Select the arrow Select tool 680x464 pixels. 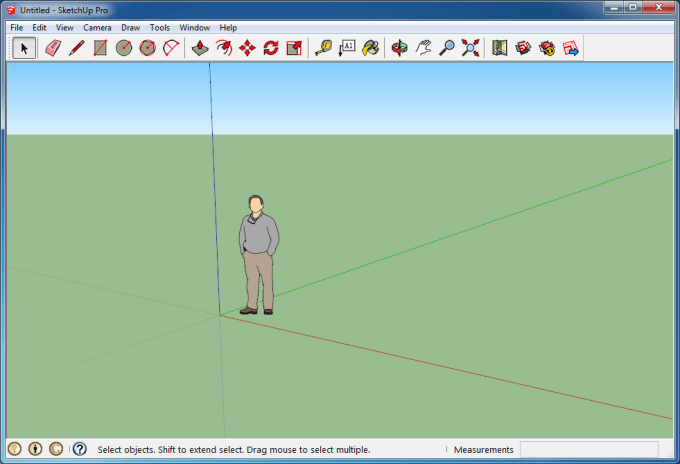coord(24,48)
